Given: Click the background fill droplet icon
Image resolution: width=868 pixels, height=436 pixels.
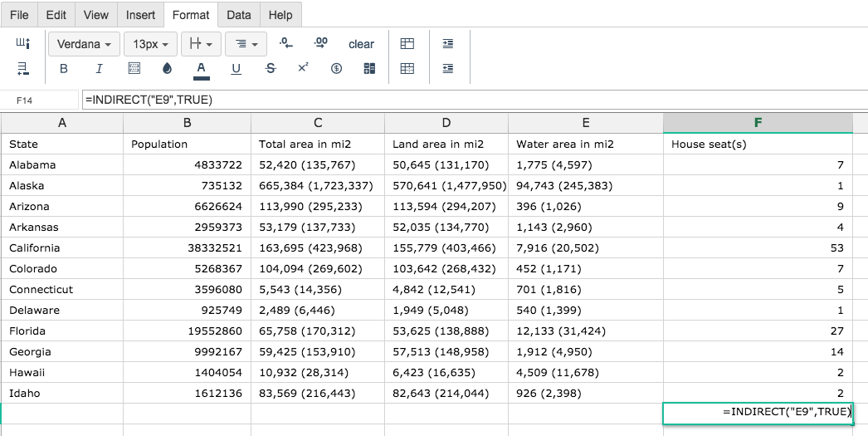Looking at the screenshot, I should (167, 69).
